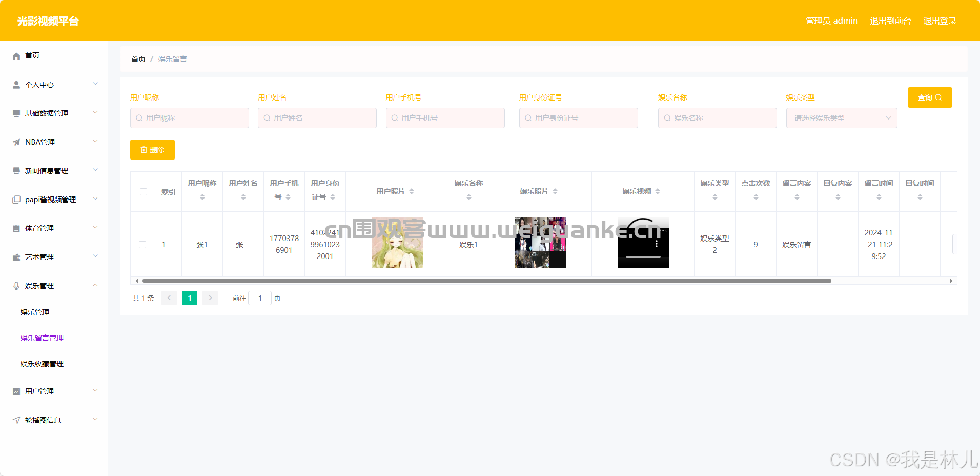Screen dimensions: 980x476
Task: Sort by the 用户昵称 column arrows
Action: coord(202,197)
